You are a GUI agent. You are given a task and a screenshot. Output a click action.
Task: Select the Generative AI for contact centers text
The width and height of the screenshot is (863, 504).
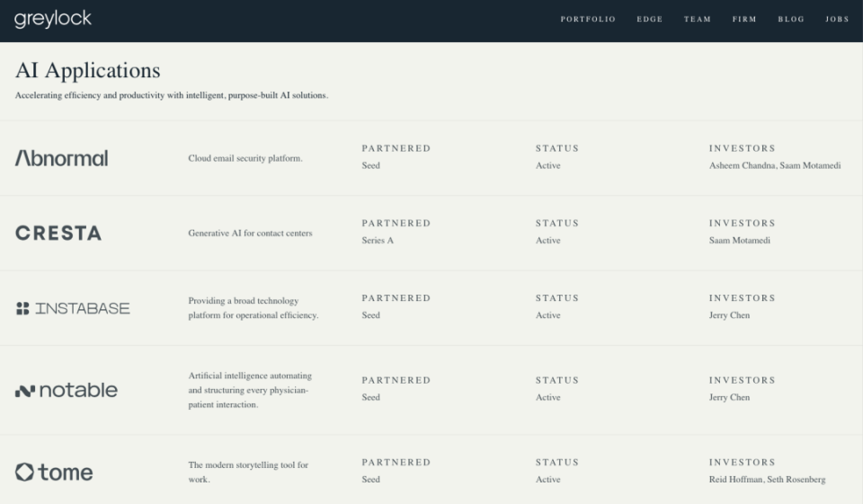251,234
